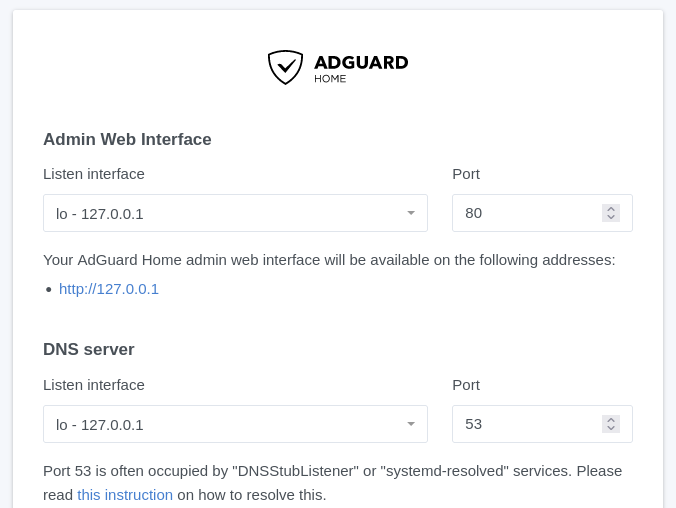This screenshot has height=508, width=676.
Task: Click the Listen interface label under Admin Web Interface
Action: coord(94,174)
